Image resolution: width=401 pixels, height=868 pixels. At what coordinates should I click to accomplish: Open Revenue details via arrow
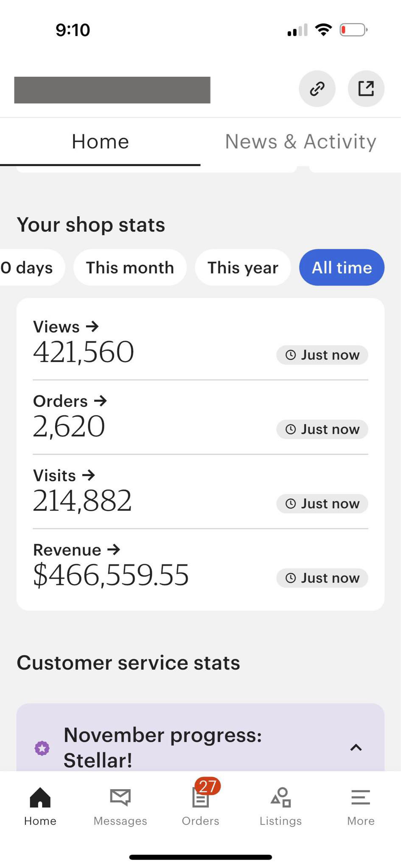click(114, 550)
